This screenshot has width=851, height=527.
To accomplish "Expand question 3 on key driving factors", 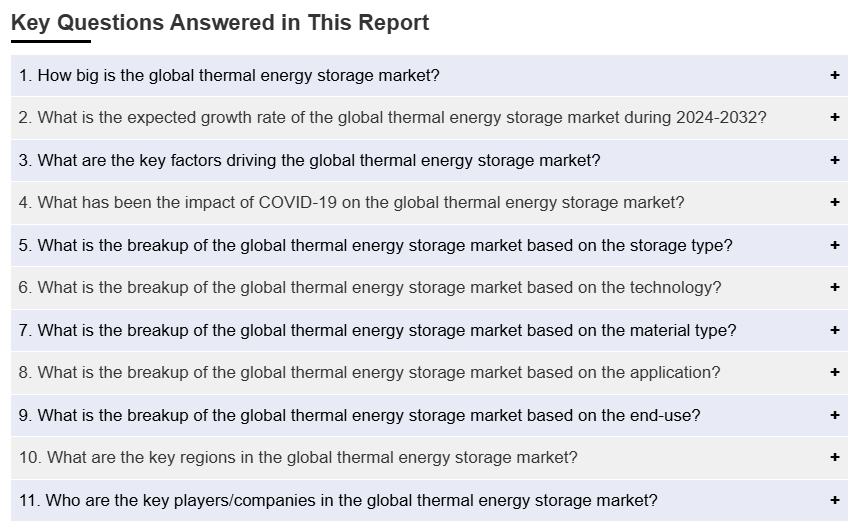I will point(309,160).
